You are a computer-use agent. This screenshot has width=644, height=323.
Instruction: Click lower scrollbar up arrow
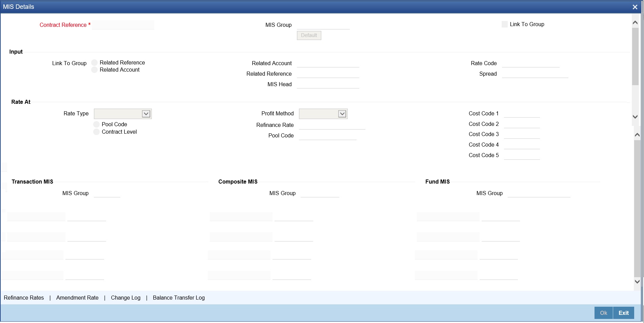(637, 135)
